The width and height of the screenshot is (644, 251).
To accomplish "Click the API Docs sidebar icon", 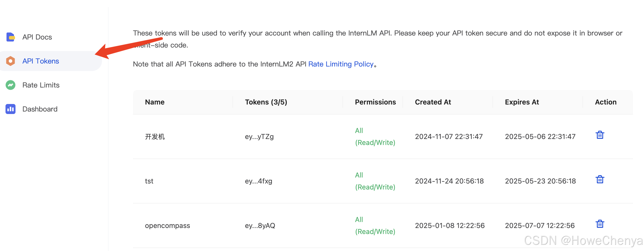I will coord(10,37).
